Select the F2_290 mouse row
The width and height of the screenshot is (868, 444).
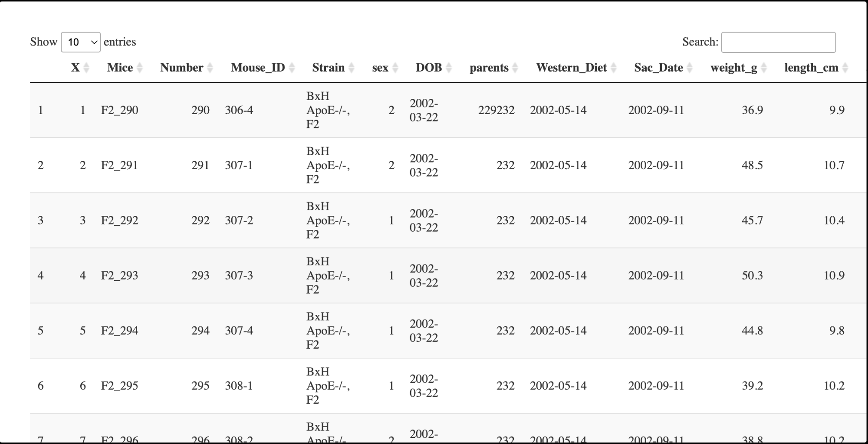coord(448,110)
